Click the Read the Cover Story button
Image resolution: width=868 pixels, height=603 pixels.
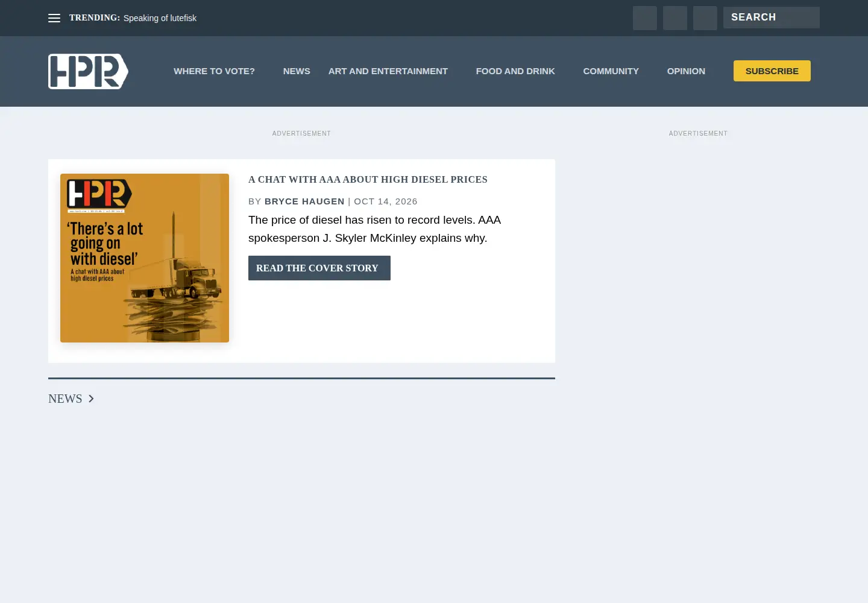[x=319, y=268]
